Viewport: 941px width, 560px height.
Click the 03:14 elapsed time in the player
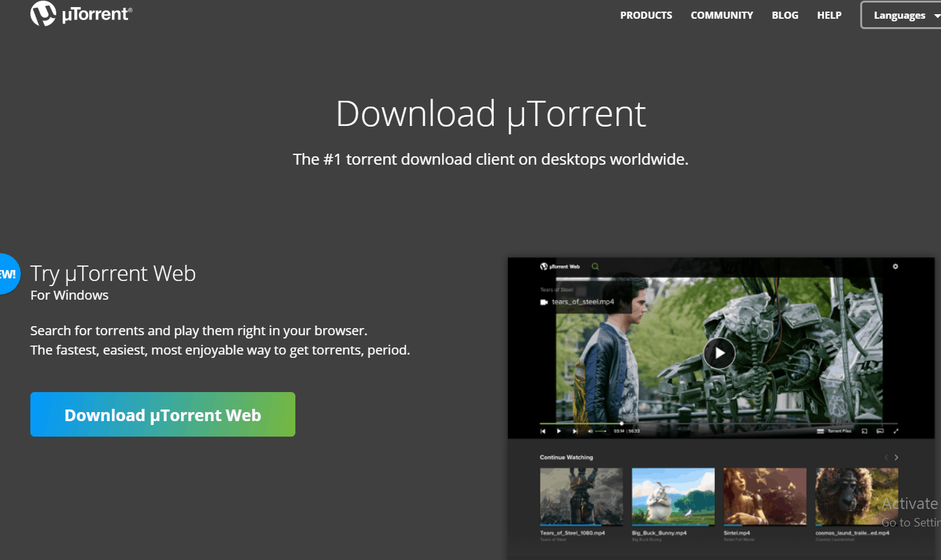[x=619, y=431]
